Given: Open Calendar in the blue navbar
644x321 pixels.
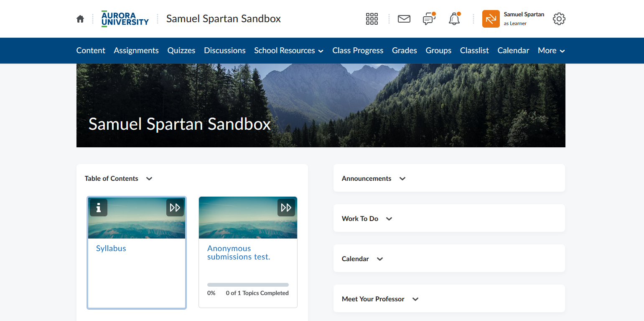Looking at the screenshot, I should (513, 51).
